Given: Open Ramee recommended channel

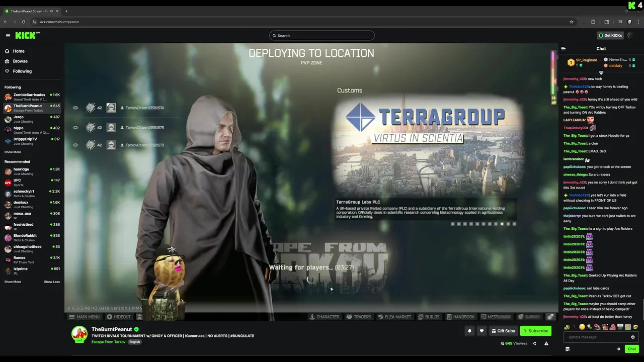Looking at the screenshot, I should point(32,260).
